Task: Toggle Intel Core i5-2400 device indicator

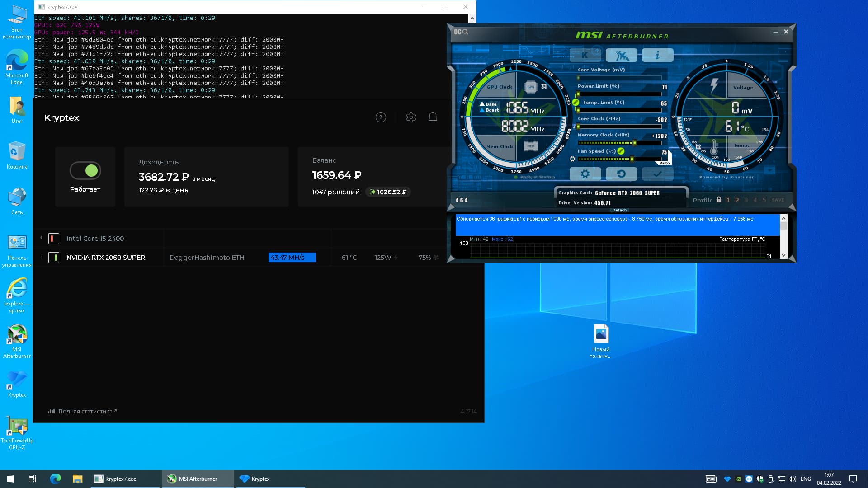Action: (54, 239)
